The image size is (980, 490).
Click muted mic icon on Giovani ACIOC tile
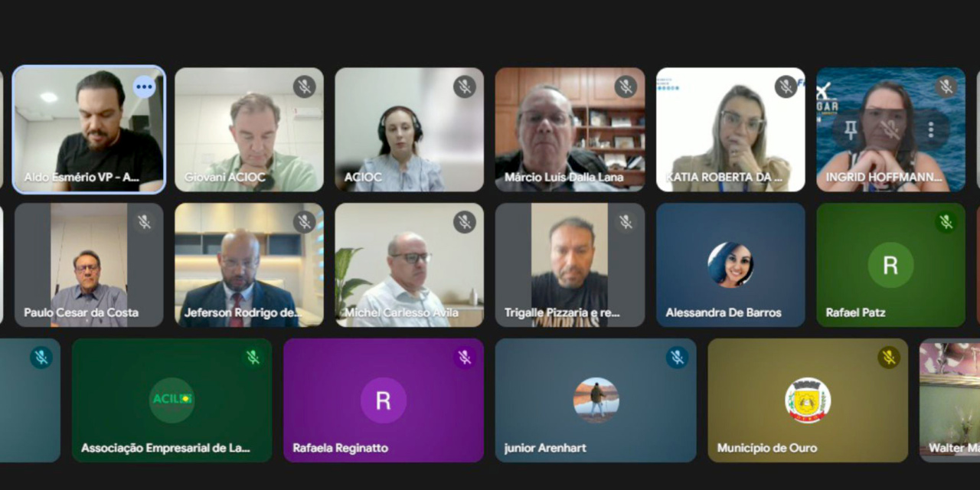click(x=304, y=87)
